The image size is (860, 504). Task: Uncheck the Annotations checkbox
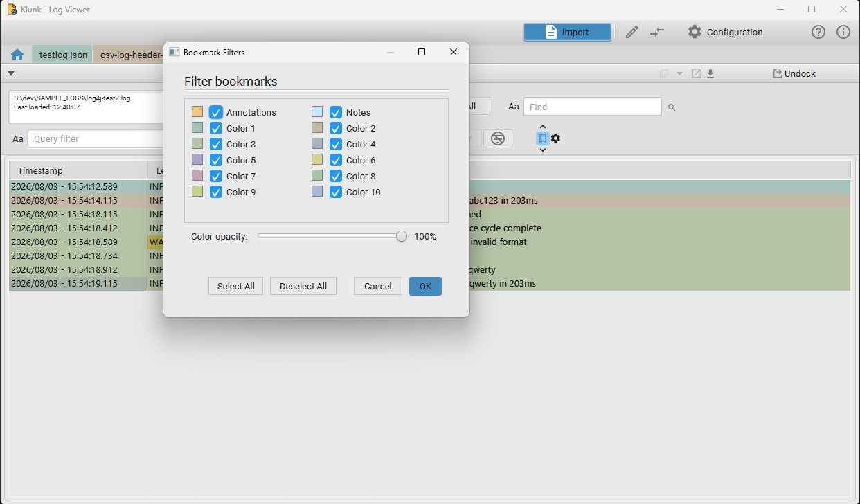[x=216, y=112]
